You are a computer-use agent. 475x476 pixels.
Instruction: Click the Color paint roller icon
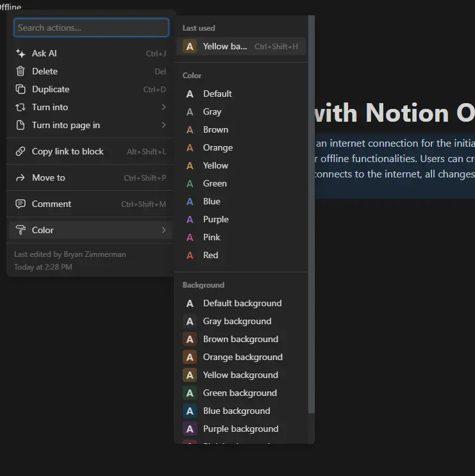click(x=21, y=230)
